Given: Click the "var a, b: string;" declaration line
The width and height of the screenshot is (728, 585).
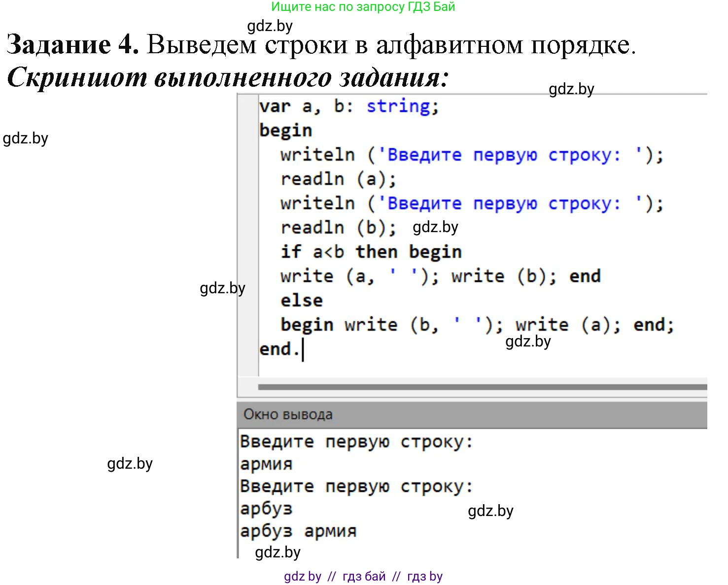Looking at the screenshot, I should click(x=348, y=106).
